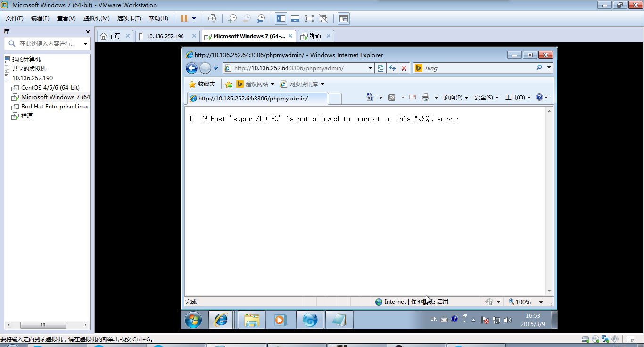
Task: Toggle the VMware console view button
Action: pyautogui.click(x=344, y=18)
